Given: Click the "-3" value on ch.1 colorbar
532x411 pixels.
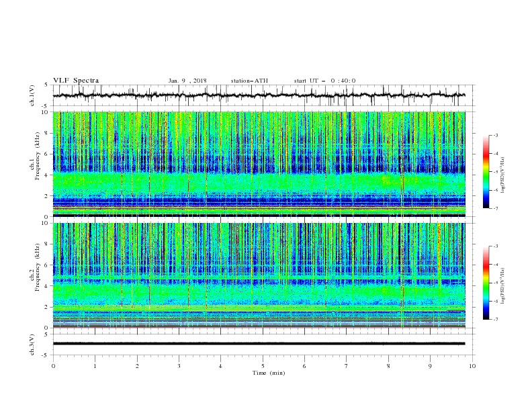Looking at the screenshot, I should click(495, 135).
